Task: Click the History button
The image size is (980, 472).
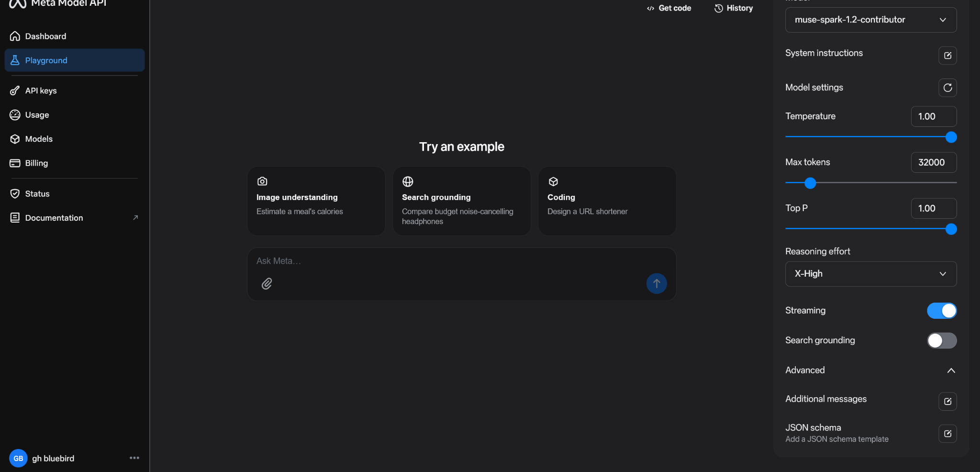Action: [x=734, y=8]
